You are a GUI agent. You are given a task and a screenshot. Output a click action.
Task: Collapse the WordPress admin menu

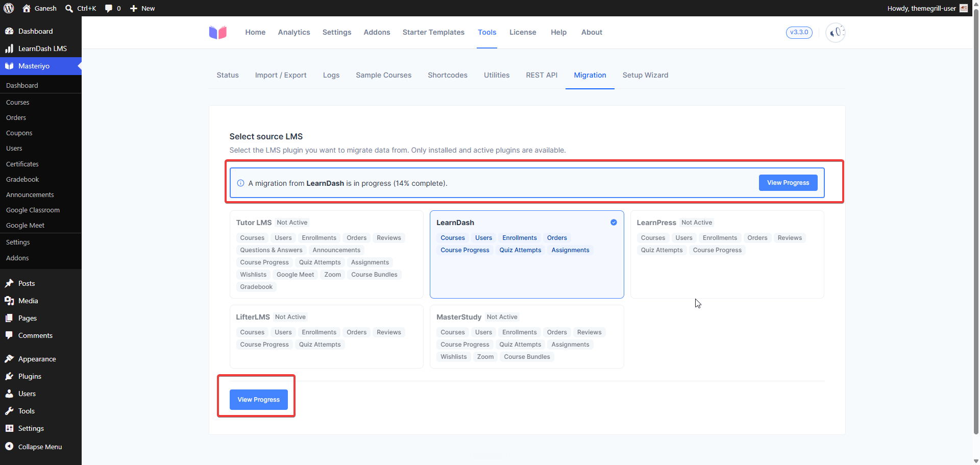tap(41, 447)
